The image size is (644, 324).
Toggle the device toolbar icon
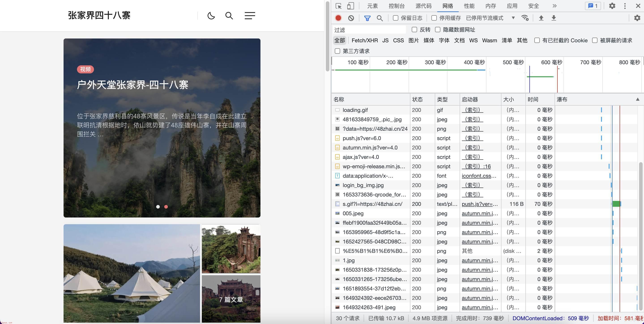[x=350, y=6]
